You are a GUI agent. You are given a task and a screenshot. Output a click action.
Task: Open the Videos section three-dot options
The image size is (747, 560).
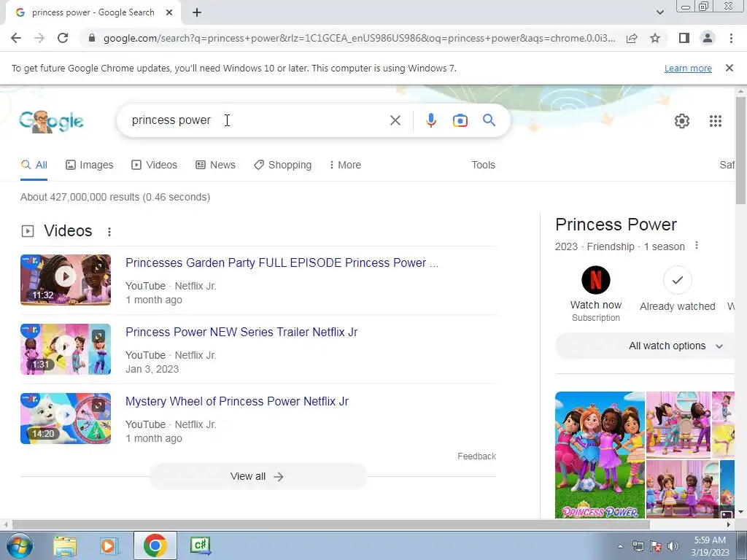pyautogui.click(x=109, y=231)
